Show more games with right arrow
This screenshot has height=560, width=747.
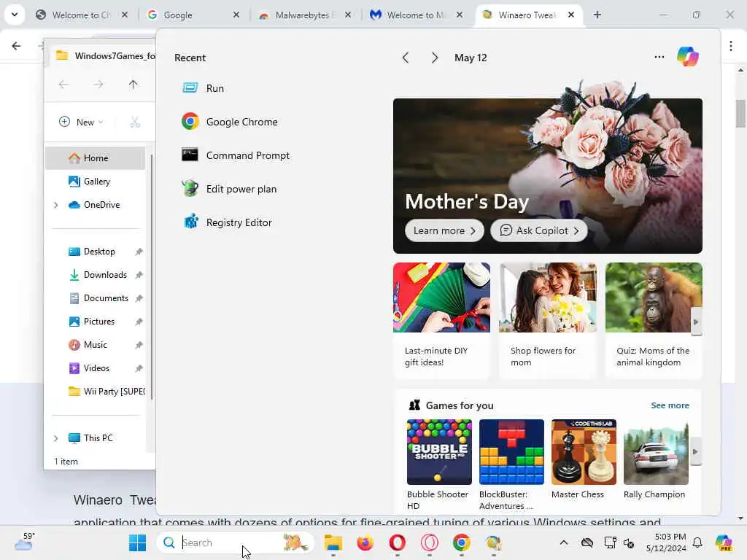coord(695,451)
